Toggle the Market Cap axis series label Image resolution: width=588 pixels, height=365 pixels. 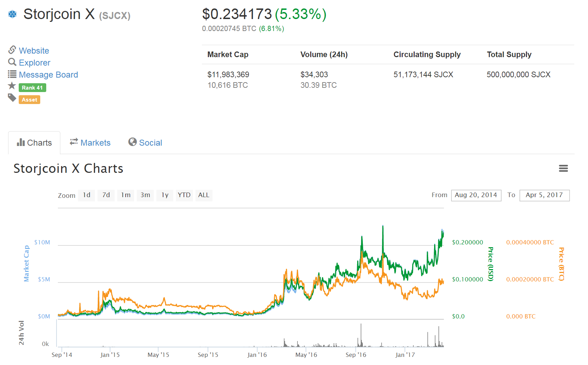[x=26, y=263]
